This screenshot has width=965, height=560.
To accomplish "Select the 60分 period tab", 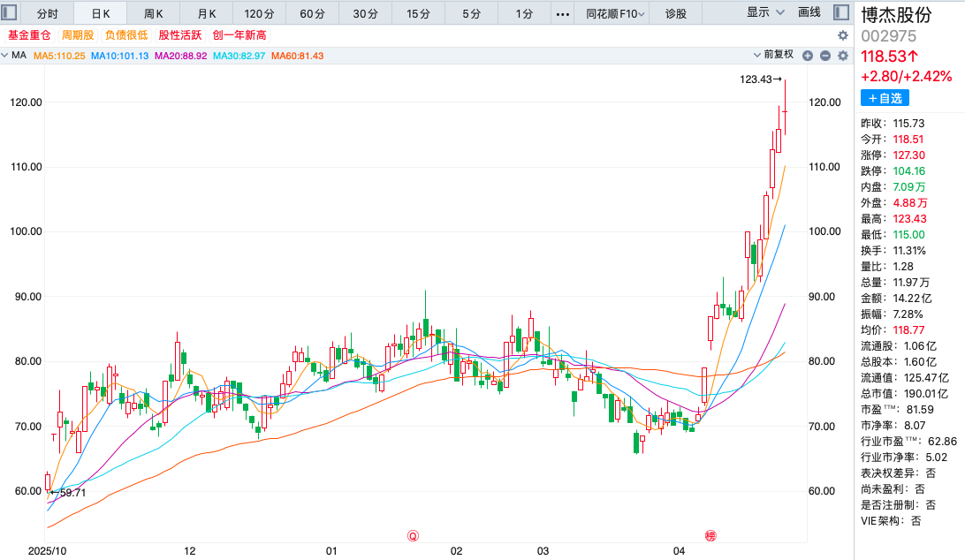I will coord(312,13).
